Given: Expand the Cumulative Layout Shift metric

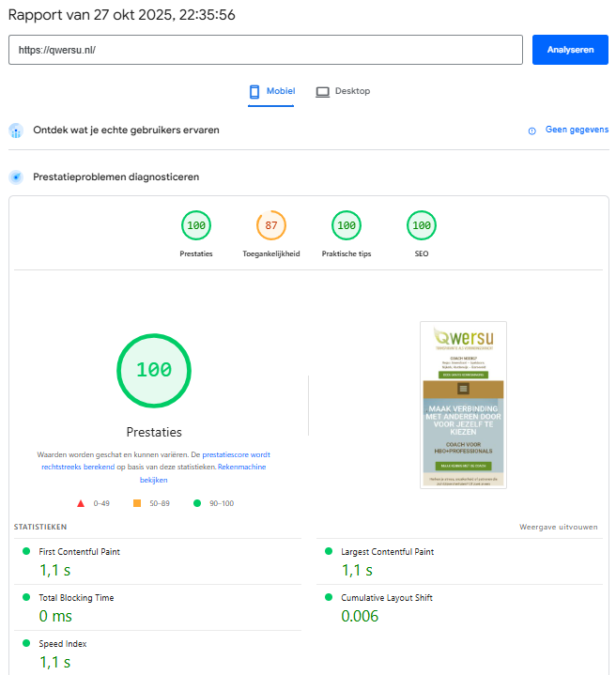Looking at the screenshot, I should pos(385,597).
